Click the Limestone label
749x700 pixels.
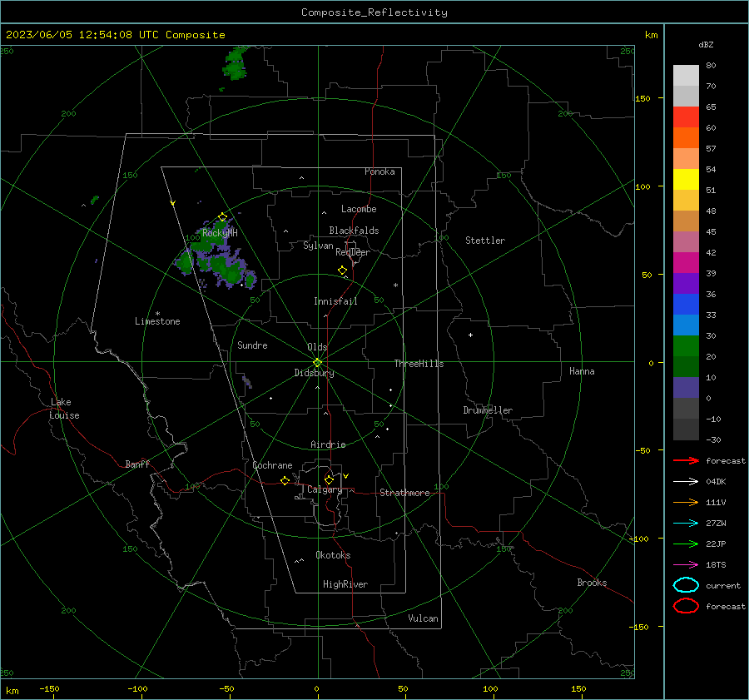[x=157, y=321]
